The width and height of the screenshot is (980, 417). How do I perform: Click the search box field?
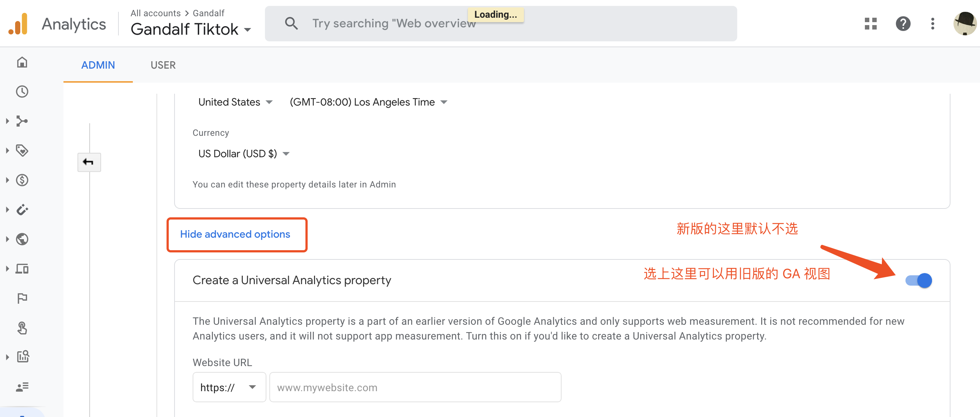click(x=501, y=24)
